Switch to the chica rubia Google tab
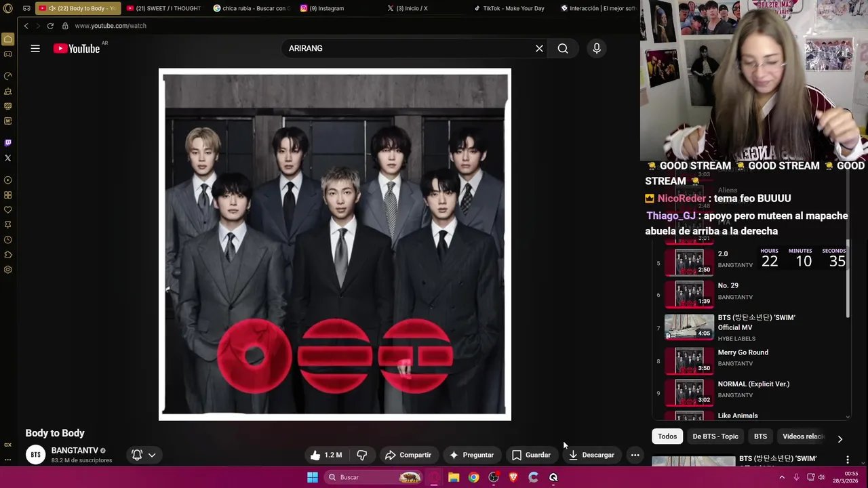 tap(252, 8)
